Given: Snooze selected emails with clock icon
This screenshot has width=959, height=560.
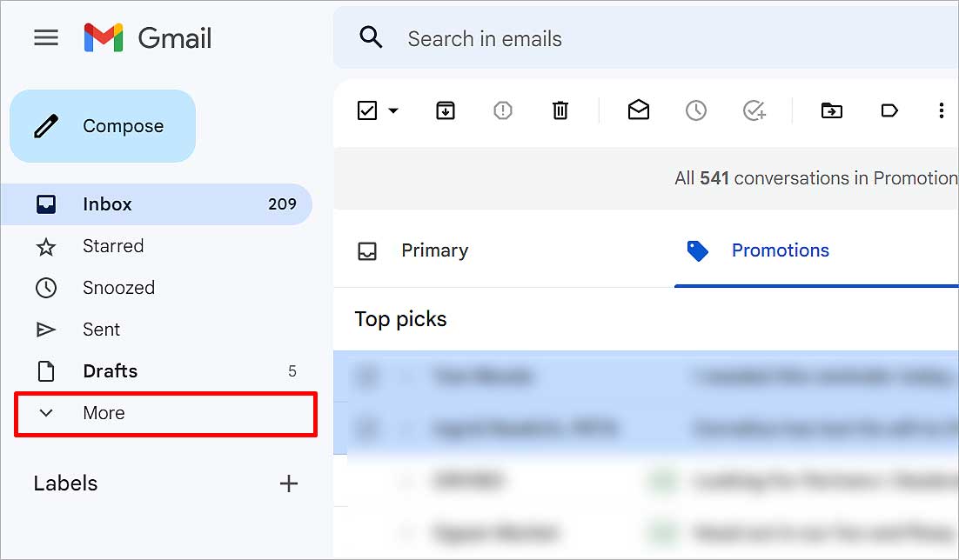Looking at the screenshot, I should pos(696,110).
